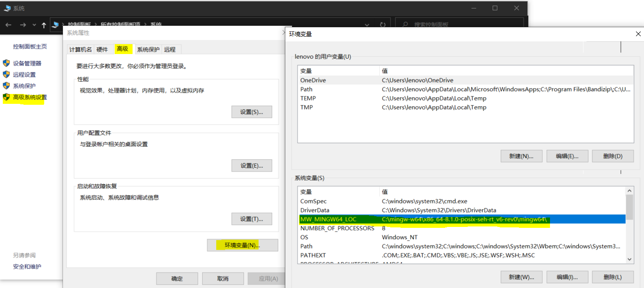Click 新建(N) for user variables
Screen dimensions: 644x288
[521, 156]
